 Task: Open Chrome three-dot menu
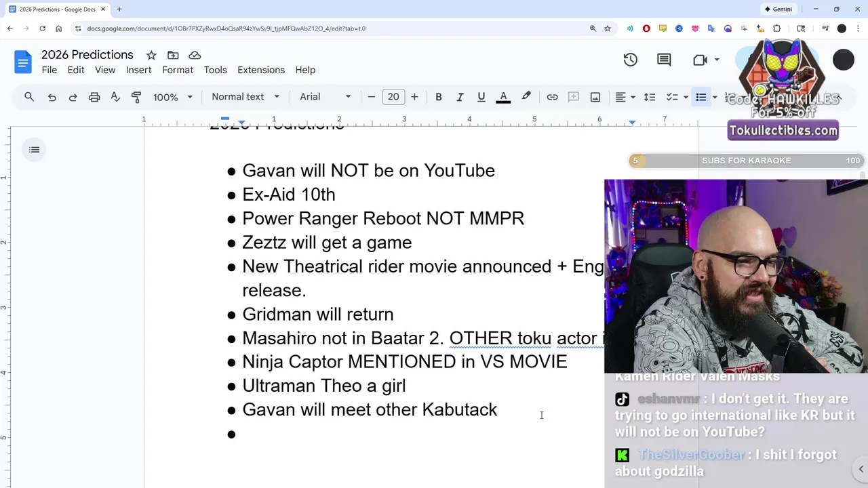tap(858, 28)
